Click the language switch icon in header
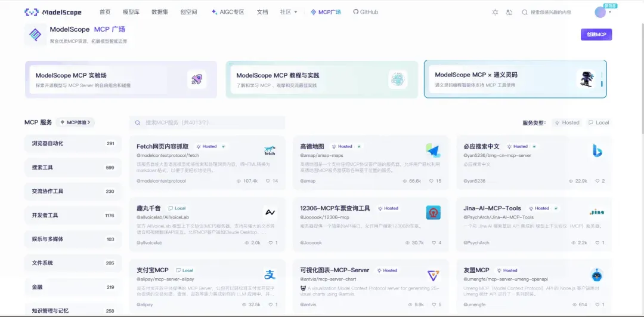Screen dimensions: 644x317 [509, 13]
